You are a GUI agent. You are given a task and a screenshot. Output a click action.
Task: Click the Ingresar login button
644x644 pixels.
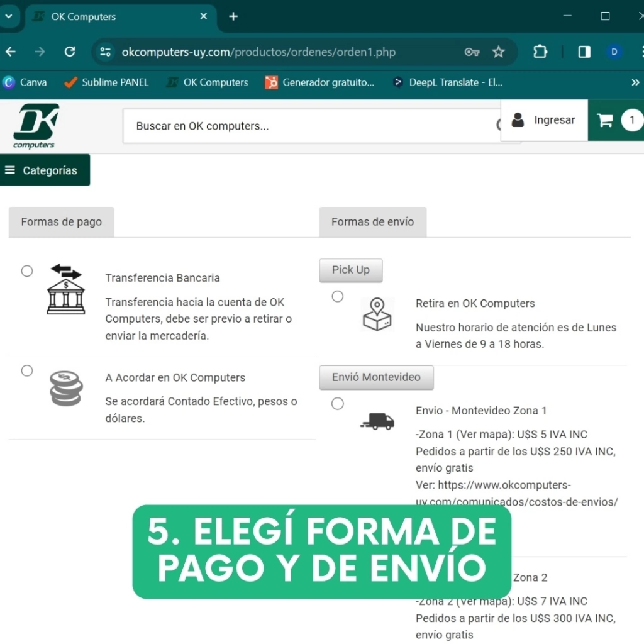tap(544, 120)
